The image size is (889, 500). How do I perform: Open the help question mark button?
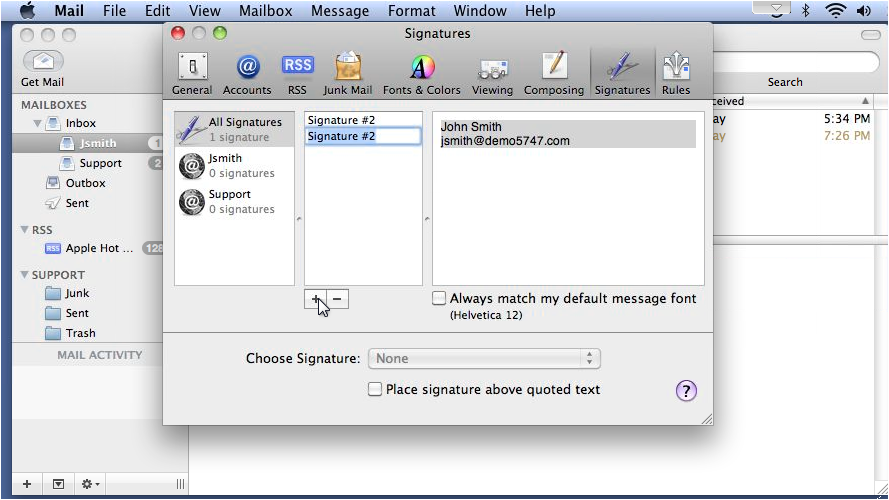(x=686, y=391)
